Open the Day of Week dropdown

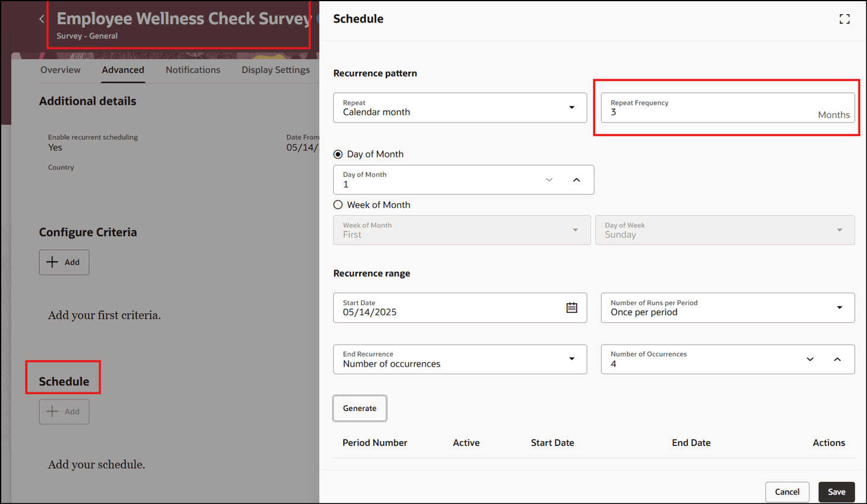(x=725, y=230)
